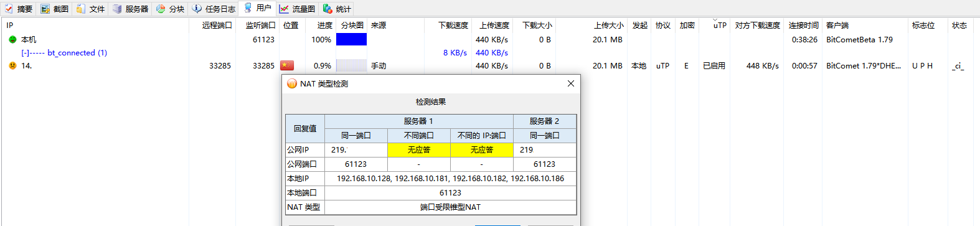Click the 统计 statistics icon
This screenshot has width=980, height=226.
pyautogui.click(x=327, y=9)
